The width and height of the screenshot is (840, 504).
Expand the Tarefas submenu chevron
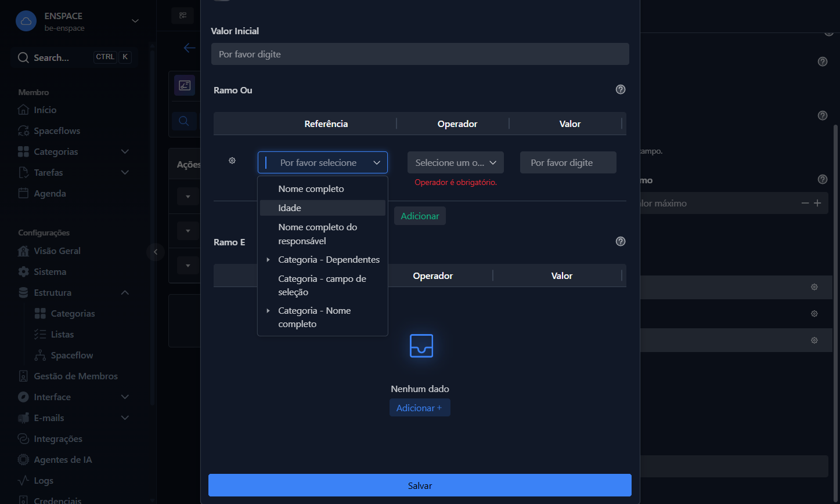[125, 172]
